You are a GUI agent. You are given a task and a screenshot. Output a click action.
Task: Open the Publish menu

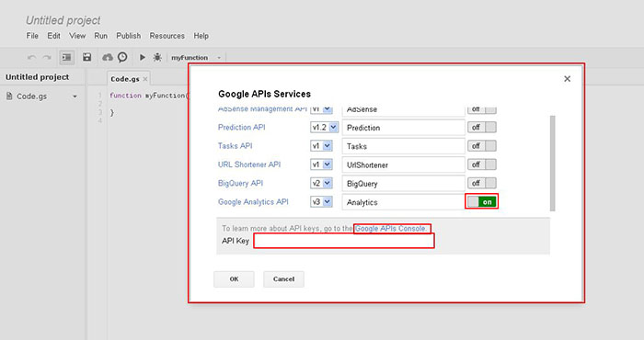point(128,36)
